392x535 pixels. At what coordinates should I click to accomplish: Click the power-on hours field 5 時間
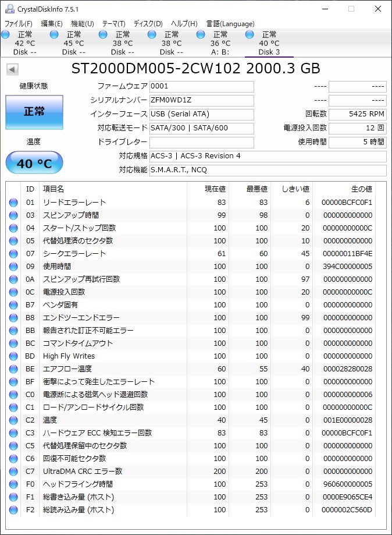[358, 142]
